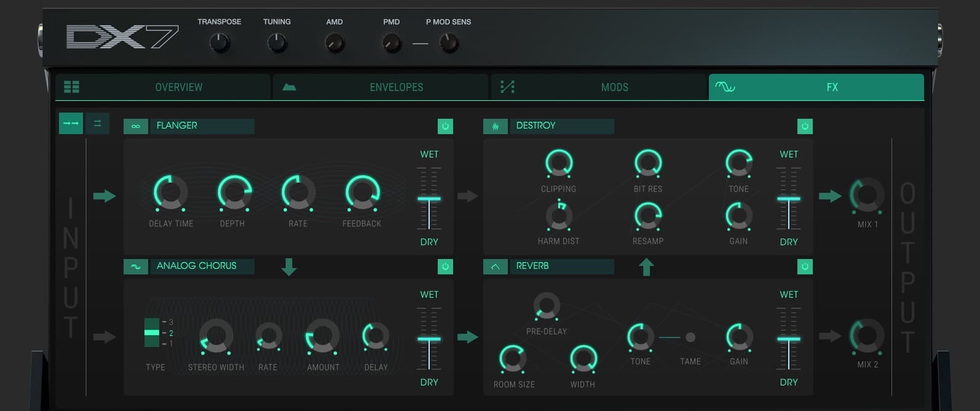
Task: Click the Destroy Bit Res knob
Action: 648,163
